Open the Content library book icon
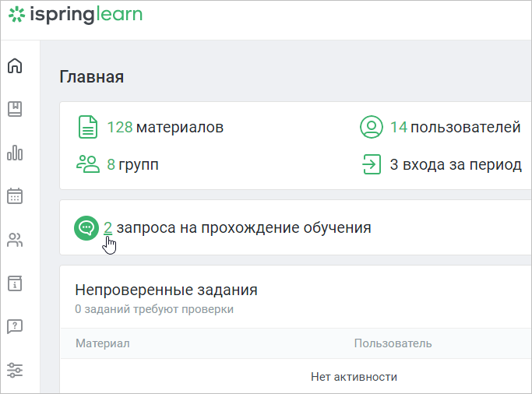This screenshot has height=394, width=532. click(x=15, y=109)
